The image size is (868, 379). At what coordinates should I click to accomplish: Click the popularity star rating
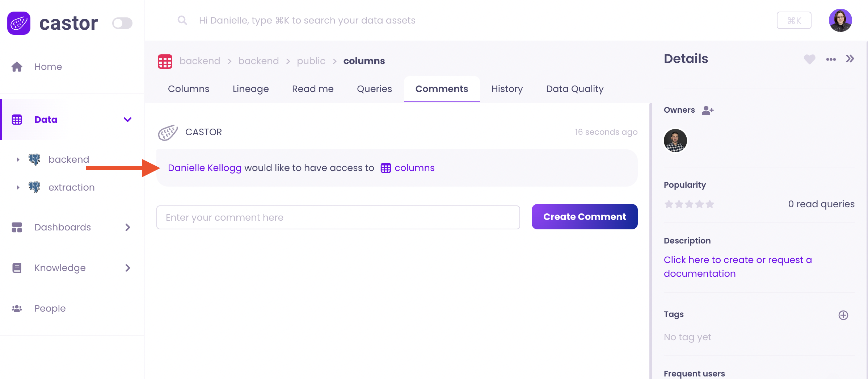click(x=689, y=204)
